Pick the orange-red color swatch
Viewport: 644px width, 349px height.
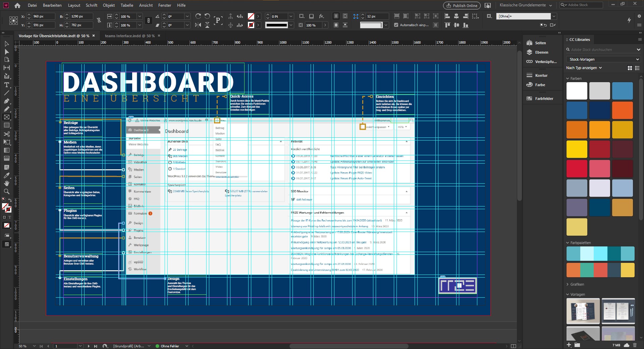pyautogui.click(x=622, y=110)
